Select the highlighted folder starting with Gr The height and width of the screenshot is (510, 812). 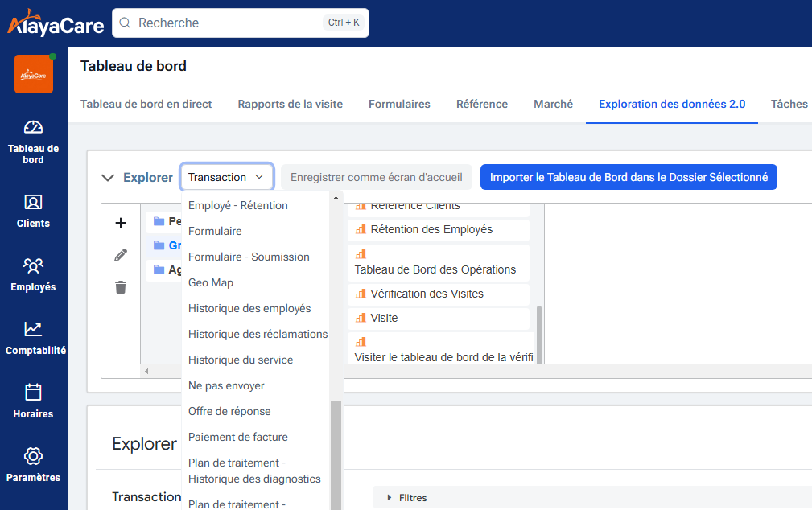coord(163,245)
